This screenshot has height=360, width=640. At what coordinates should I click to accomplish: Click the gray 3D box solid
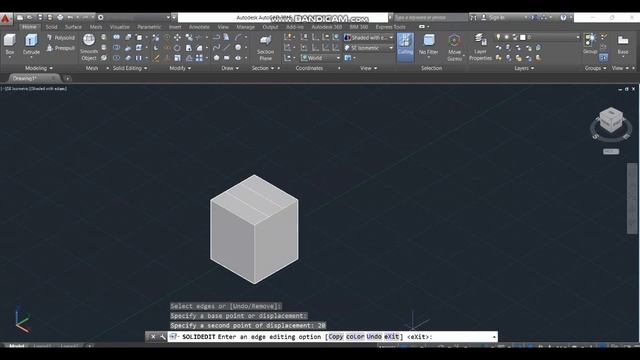254,229
